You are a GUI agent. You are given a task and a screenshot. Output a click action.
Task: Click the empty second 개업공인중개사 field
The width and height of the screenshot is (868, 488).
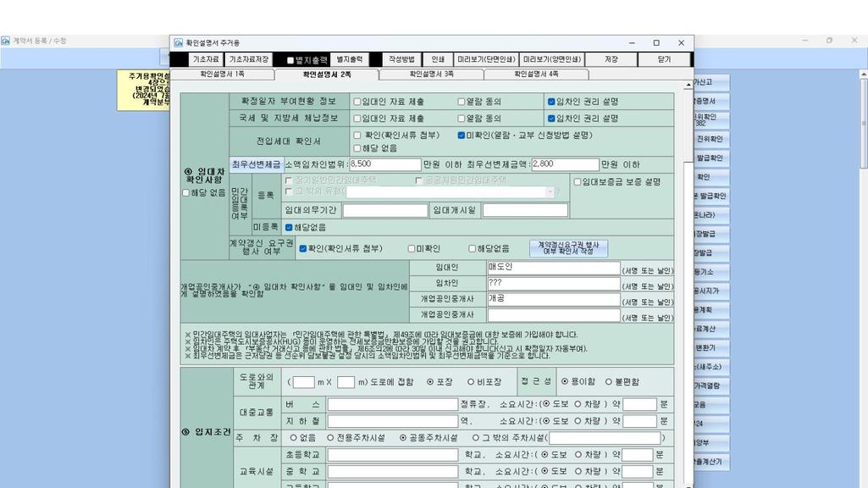click(554, 315)
